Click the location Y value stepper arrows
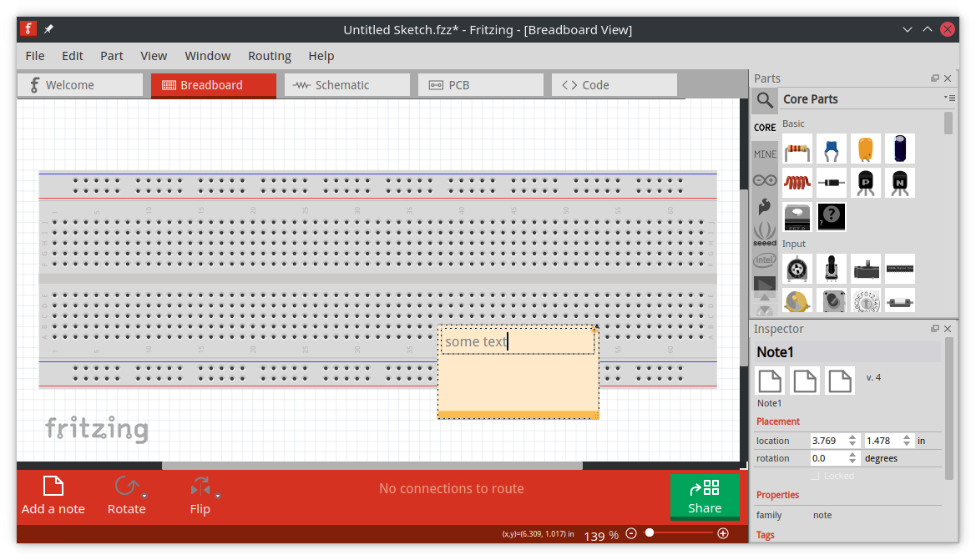976x560 pixels. [x=907, y=441]
